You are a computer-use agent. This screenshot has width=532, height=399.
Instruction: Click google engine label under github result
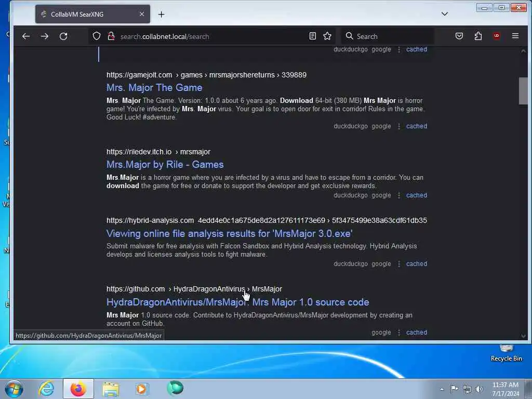click(381, 332)
